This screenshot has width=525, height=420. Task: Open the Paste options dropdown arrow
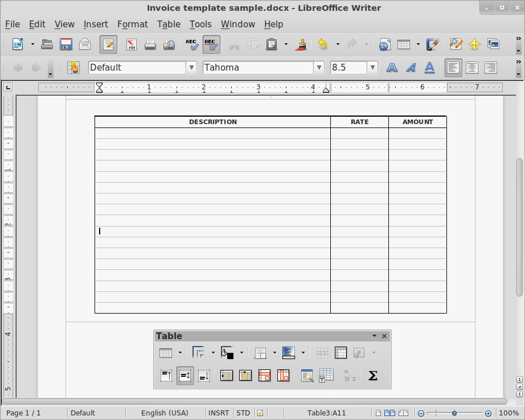[x=286, y=44]
